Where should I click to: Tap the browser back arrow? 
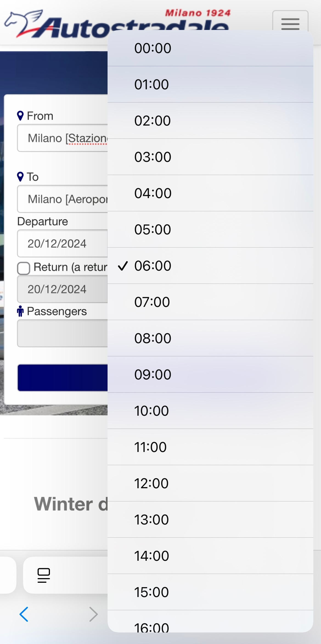(24, 614)
